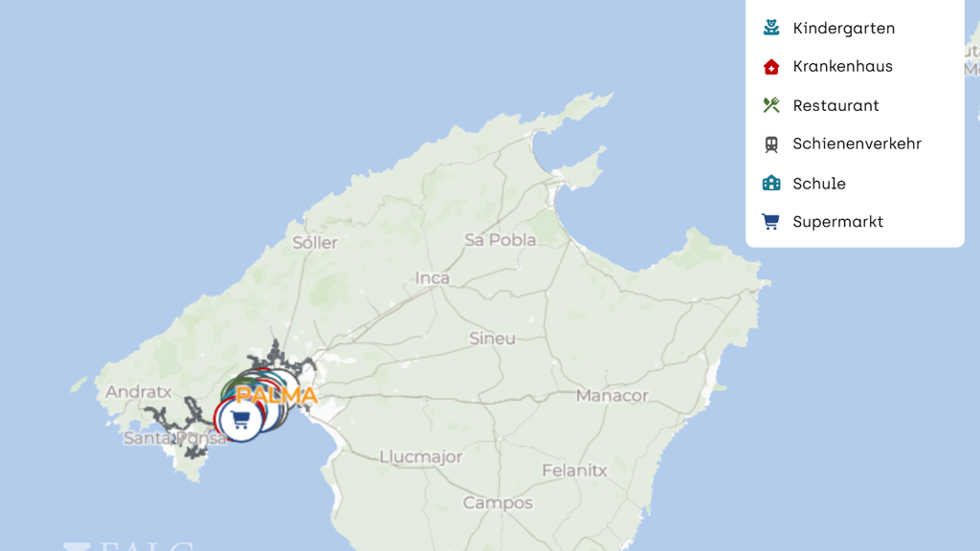The image size is (980, 551).
Task: Click the green Restaurant fork and knife icon
Action: (x=771, y=105)
